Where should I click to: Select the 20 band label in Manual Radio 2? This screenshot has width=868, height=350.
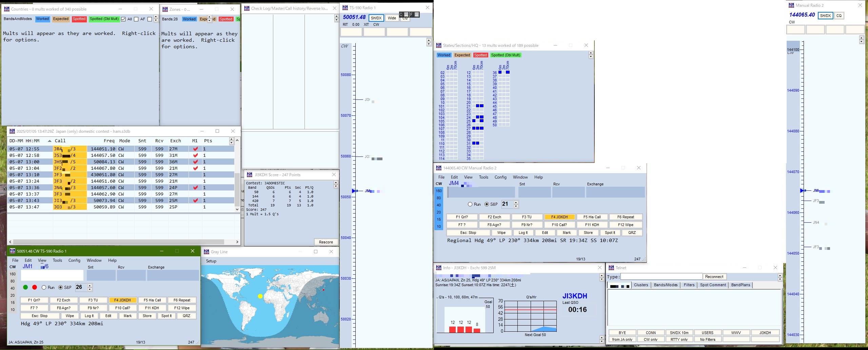tap(439, 212)
